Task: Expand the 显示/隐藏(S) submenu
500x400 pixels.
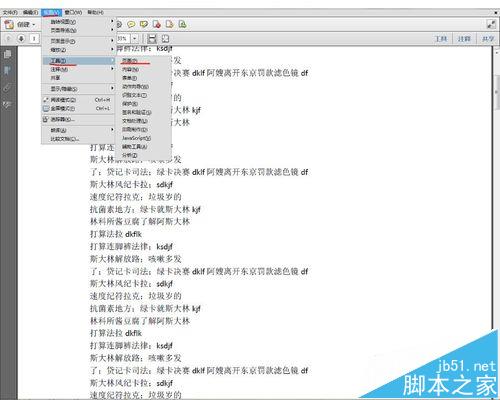Action: tap(78, 89)
